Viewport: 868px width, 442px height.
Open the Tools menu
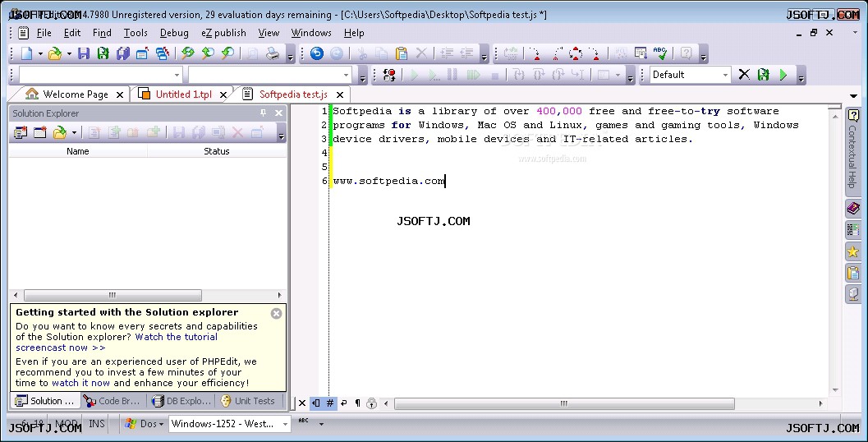pos(135,33)
